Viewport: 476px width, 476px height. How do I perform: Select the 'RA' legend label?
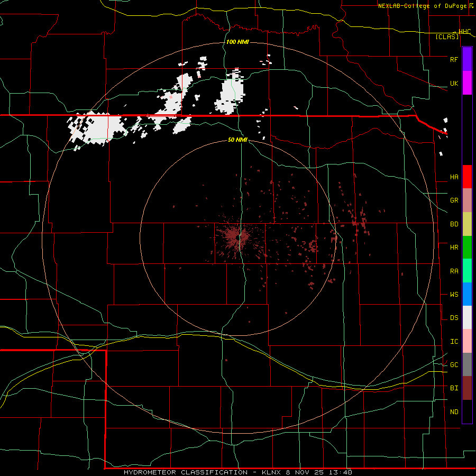point(454,271)
